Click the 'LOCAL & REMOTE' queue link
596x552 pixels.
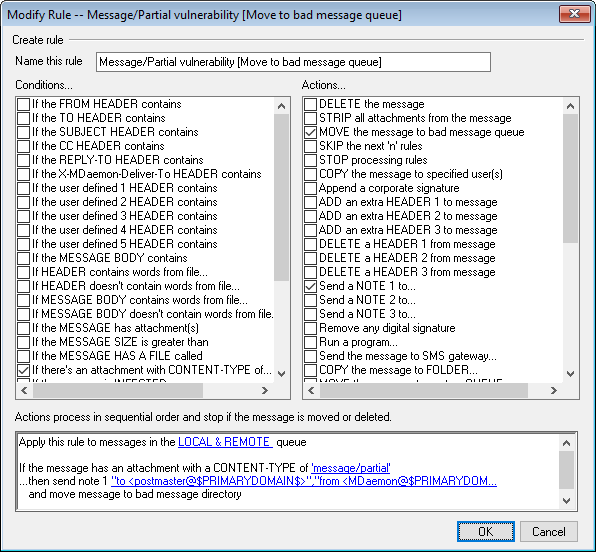pos(225,442)
